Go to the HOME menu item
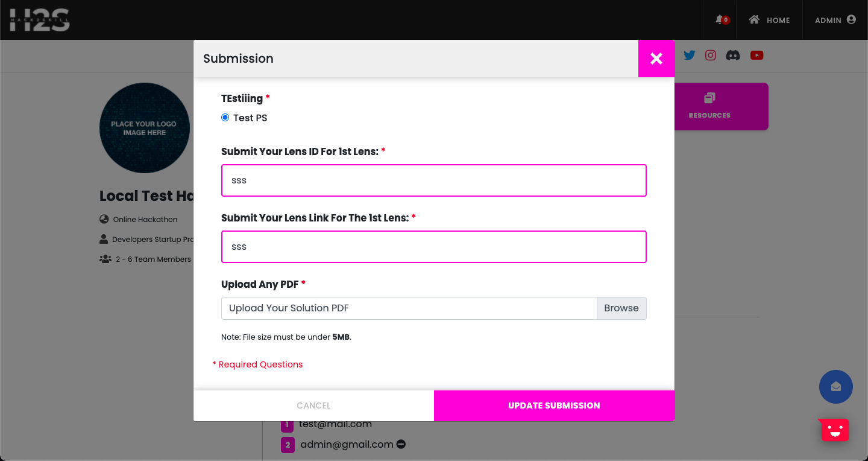868x461 pixels. [769, 20]
